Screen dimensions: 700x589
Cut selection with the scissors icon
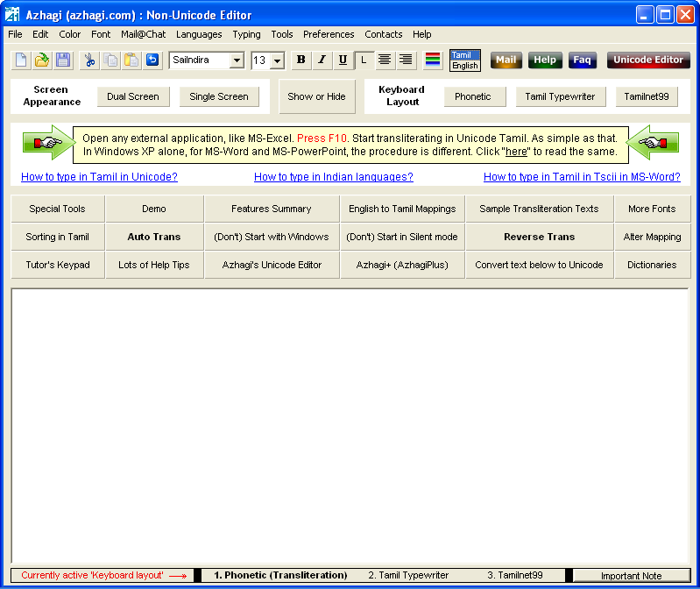pos(89,60)
